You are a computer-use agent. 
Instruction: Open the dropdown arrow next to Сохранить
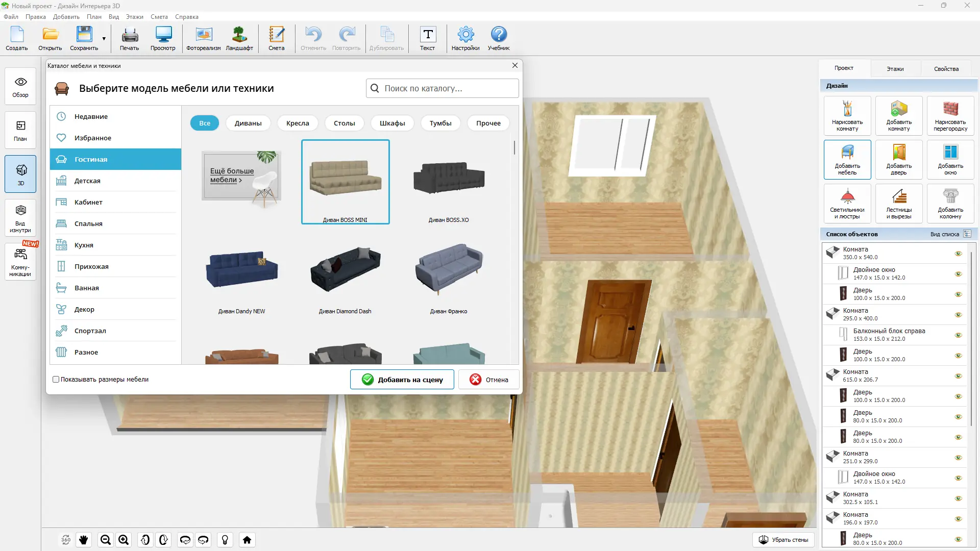104,39
